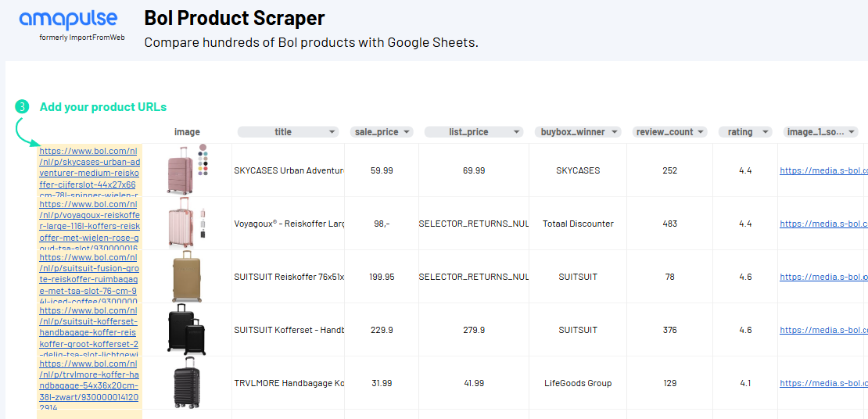Click the gold SUITSUIT suitcase image

pos(187,276)
